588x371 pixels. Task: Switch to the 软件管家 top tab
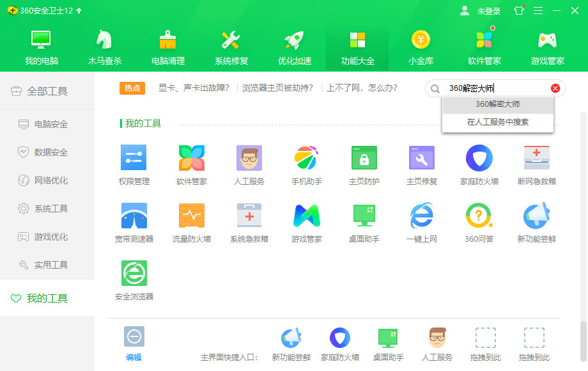[484, 47]
